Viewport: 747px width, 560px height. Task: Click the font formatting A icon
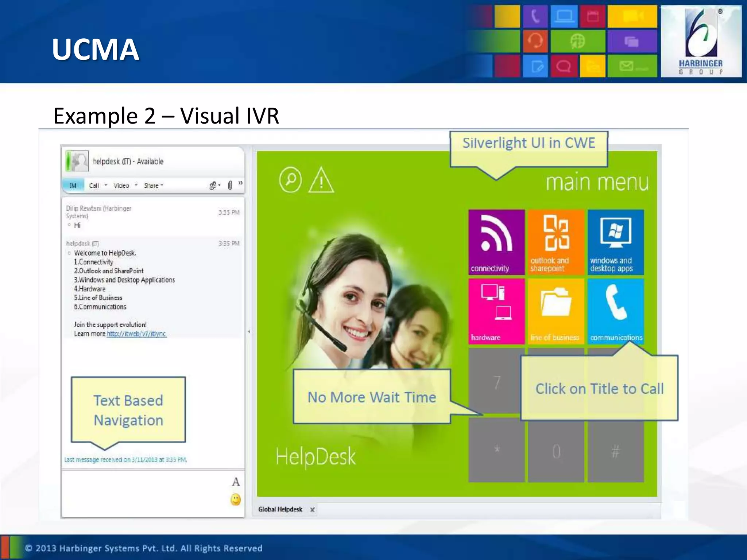tap(236, 482)
